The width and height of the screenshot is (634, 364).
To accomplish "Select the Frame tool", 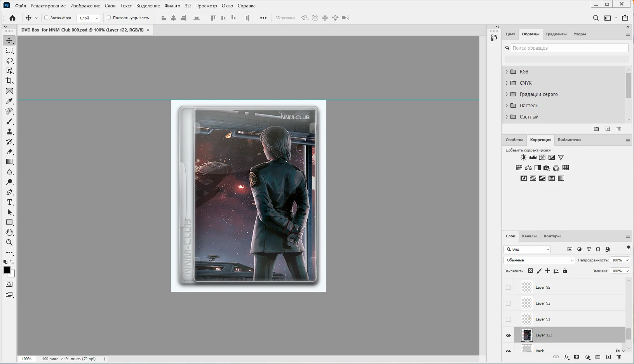I will coord(9,91).
